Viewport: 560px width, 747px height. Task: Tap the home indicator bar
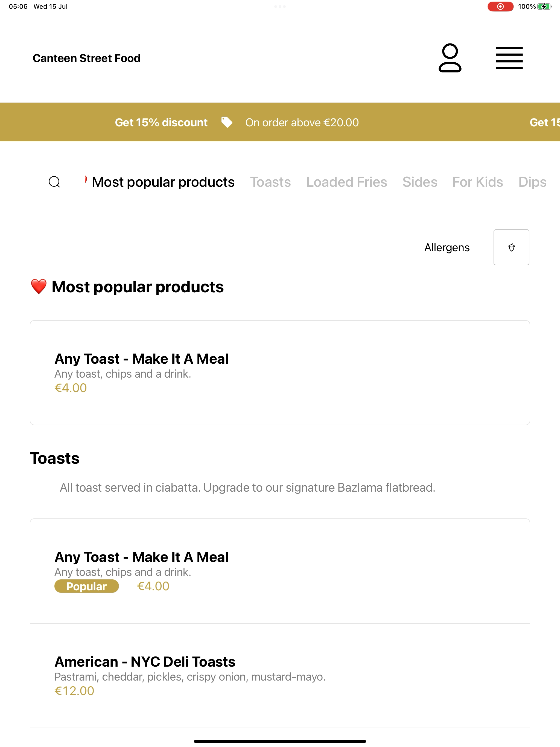280,741
